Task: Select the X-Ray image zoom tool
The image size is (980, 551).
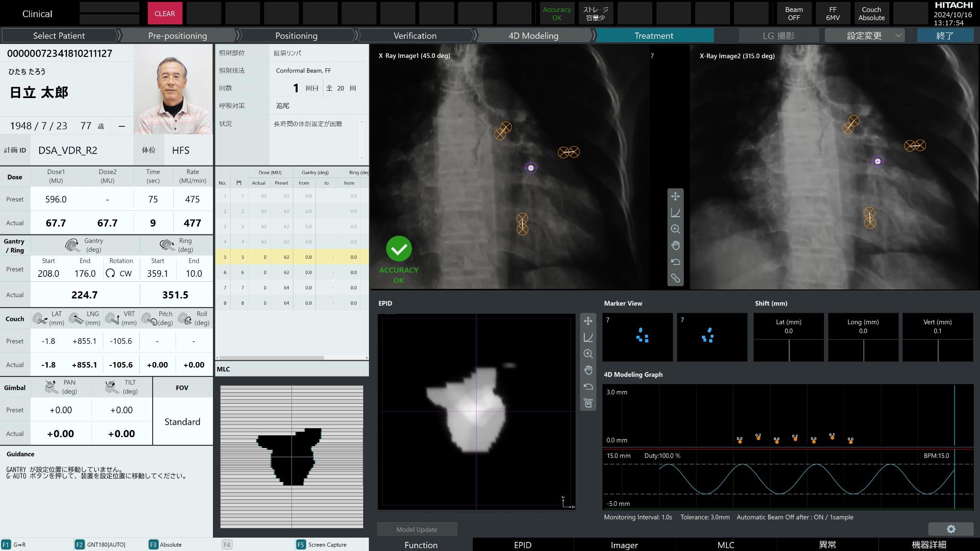Action: [x=675, y=229]
